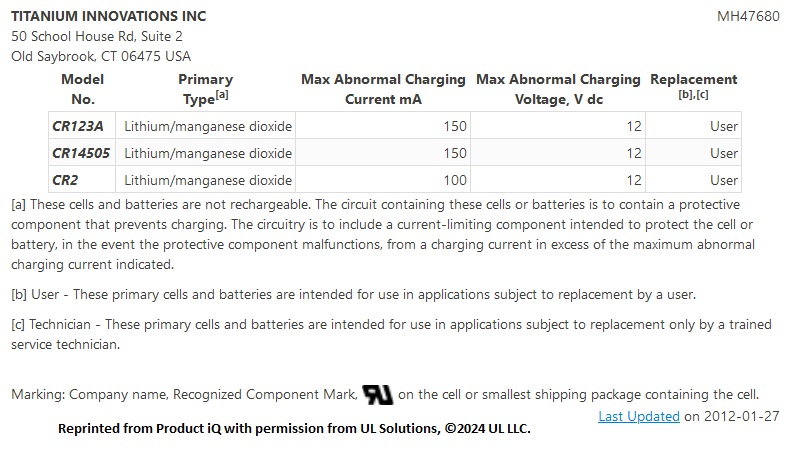Click the Primary Type column header

click(x=206, y=89)
